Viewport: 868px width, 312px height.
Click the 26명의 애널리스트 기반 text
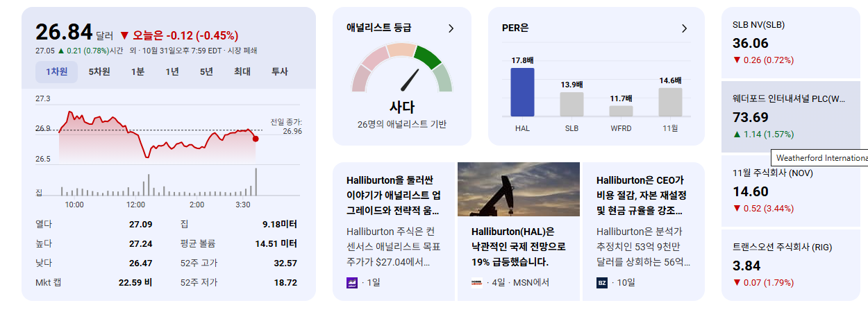pos(402,125)
